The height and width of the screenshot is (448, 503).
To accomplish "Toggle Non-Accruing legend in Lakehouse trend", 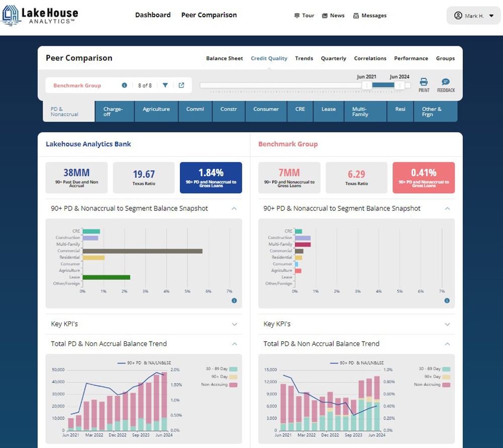I will 219,385.
